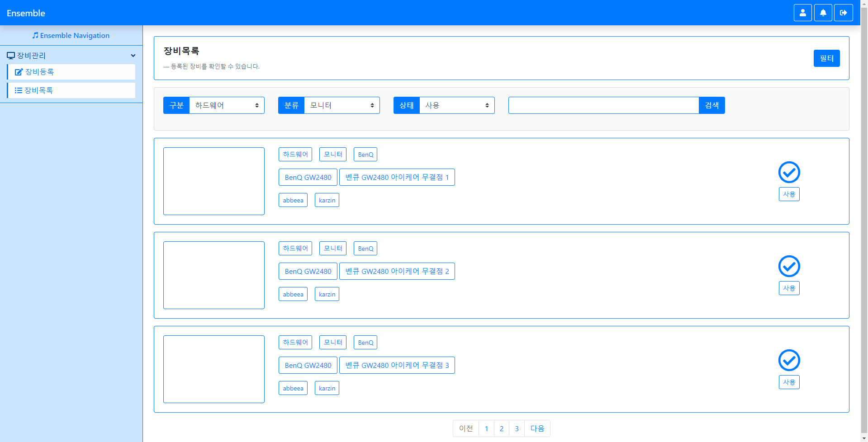Go to previous page with 이전

[x=466, y=428]
